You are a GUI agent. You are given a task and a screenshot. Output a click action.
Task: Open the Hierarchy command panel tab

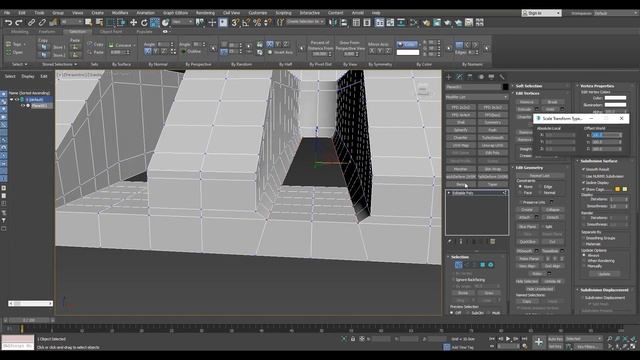470,77
